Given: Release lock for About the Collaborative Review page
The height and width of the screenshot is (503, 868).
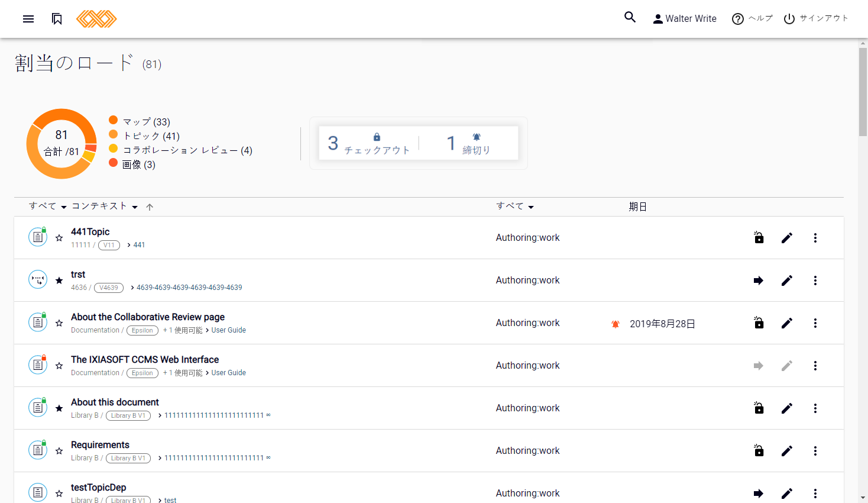Looking at the screenshot, I should (x=759, y=323).
